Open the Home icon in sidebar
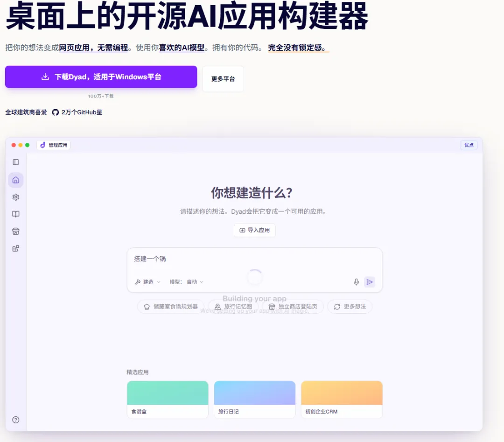Viewport: 504px width, 442px height. click(16, 180)
